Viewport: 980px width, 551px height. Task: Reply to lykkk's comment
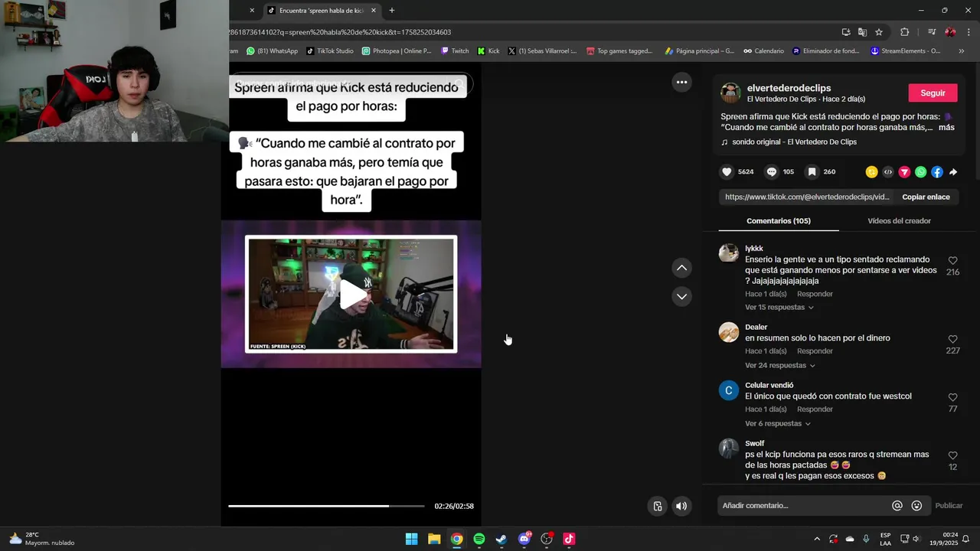click(x=815, y=294)
